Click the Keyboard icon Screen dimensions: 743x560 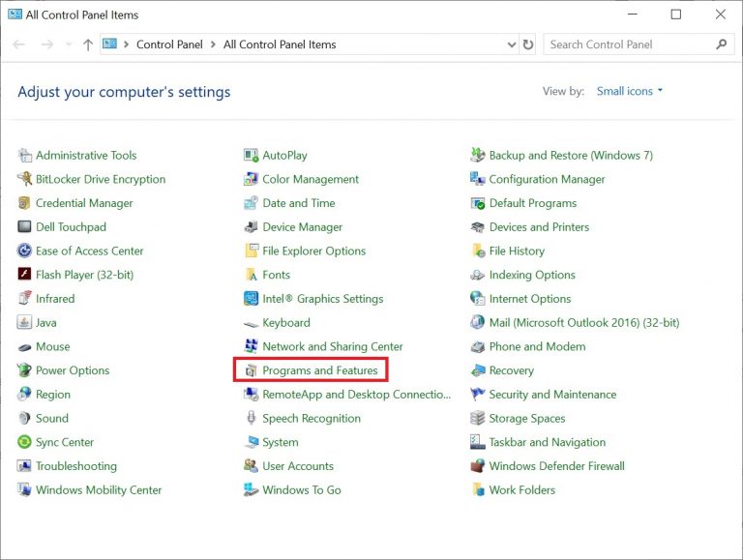point(251,324)
